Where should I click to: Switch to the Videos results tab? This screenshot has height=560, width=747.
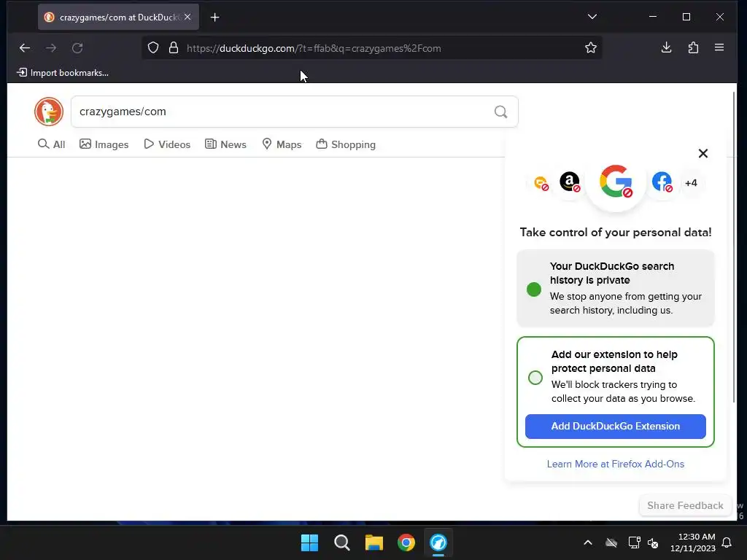pyautogui.click(x=167, y=144)
